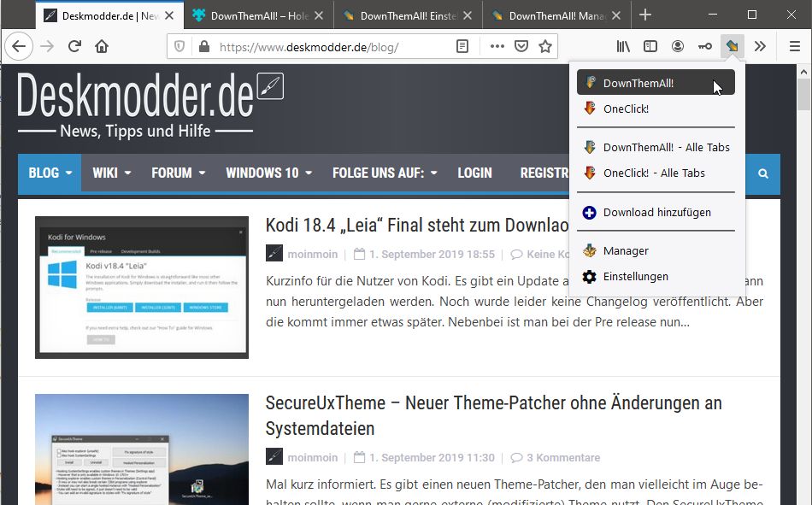Open the Firefox account avatar button
The width and height of the screenshot is (812, 505).
(677, 47)
